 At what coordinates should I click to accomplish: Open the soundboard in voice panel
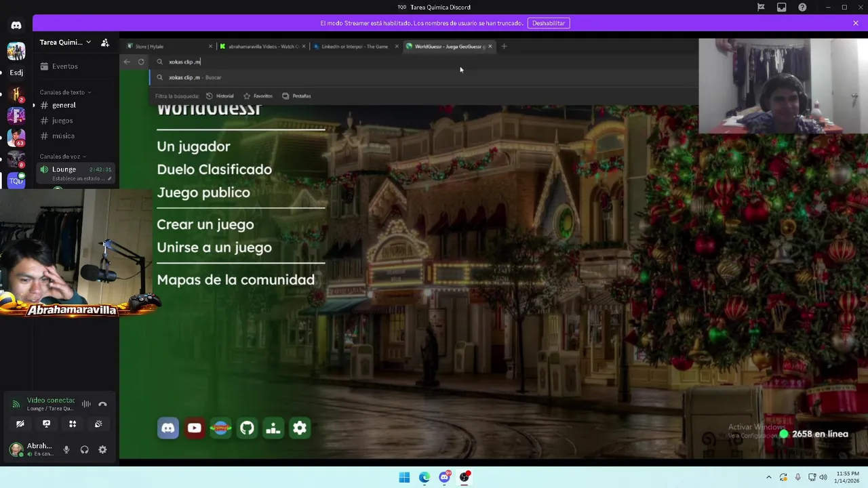point(98,424)
